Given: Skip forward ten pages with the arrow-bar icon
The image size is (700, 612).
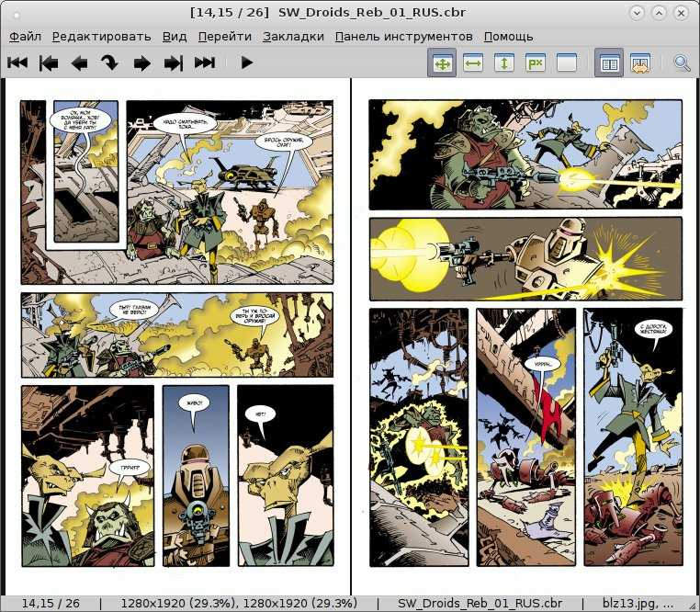Looking at the screenshot, I should pyautogui.click(x=174, y=63).
